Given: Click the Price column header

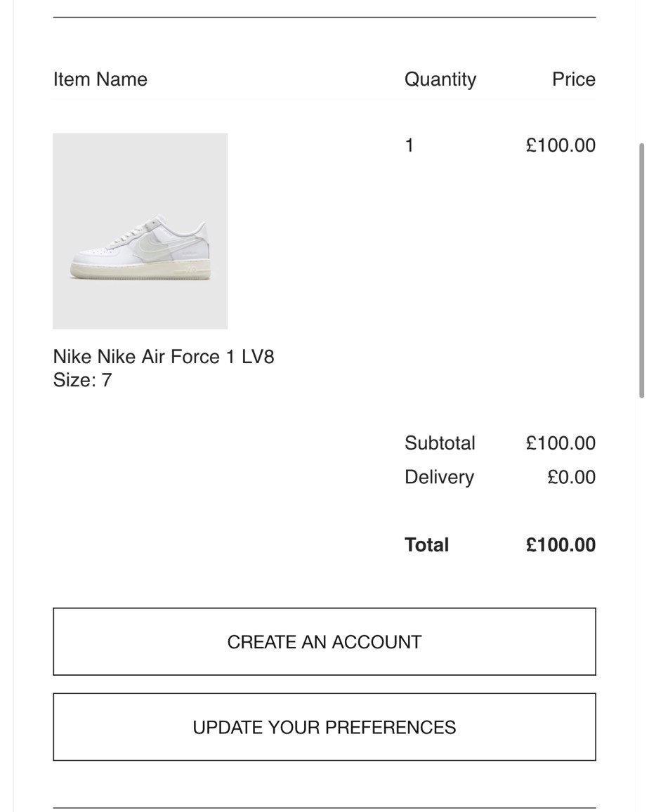Looking at the screenshot, I should pos(573,79).
